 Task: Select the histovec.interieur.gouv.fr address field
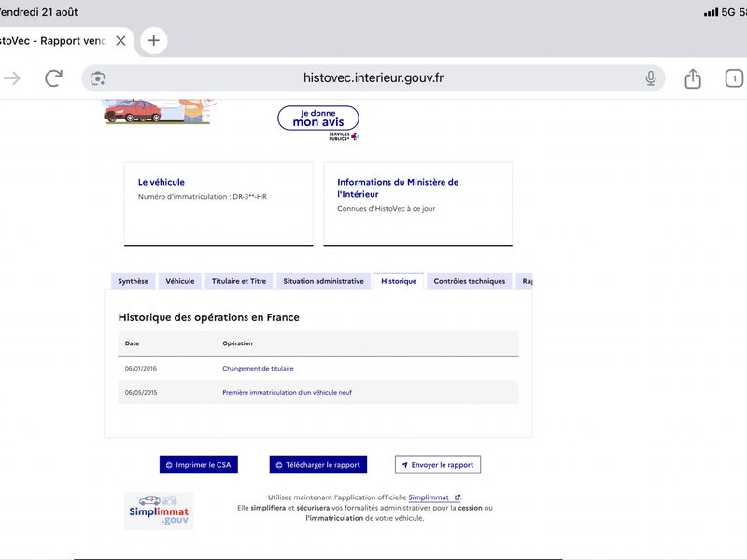pyautogui.click(x=373, y=78)
